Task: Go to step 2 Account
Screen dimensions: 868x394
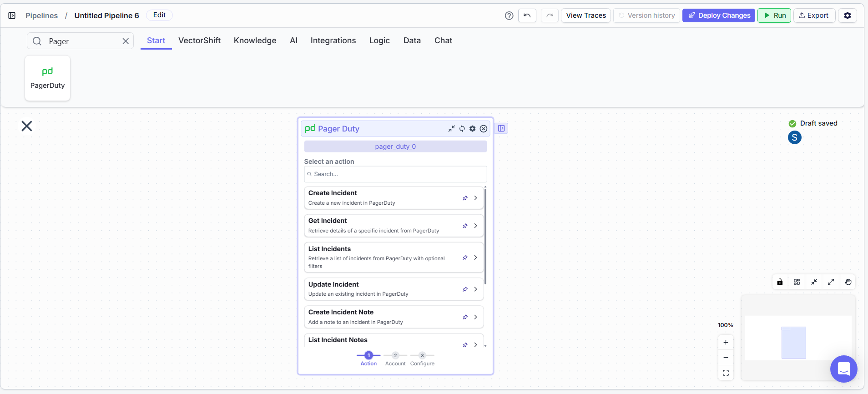Action: pyautogui.click(x=395, y=359)
